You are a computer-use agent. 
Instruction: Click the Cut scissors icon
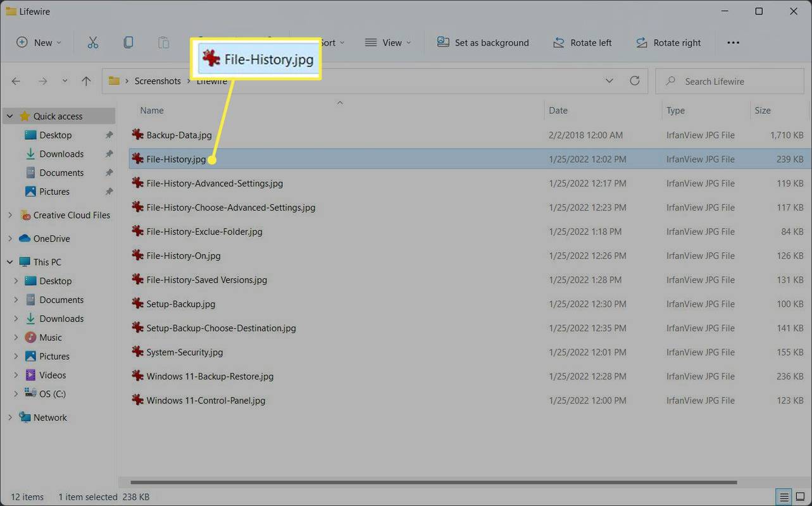pyautogui.click(x=93, y=42)
